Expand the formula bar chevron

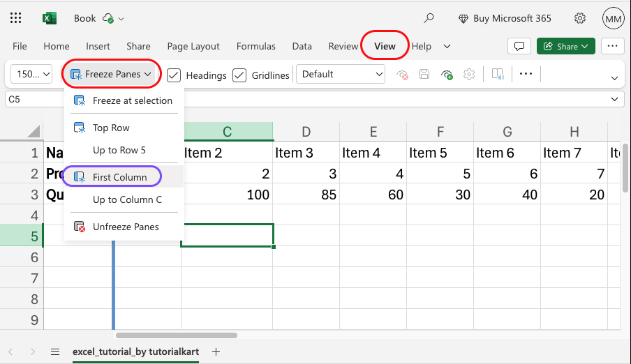click(614, 99)
